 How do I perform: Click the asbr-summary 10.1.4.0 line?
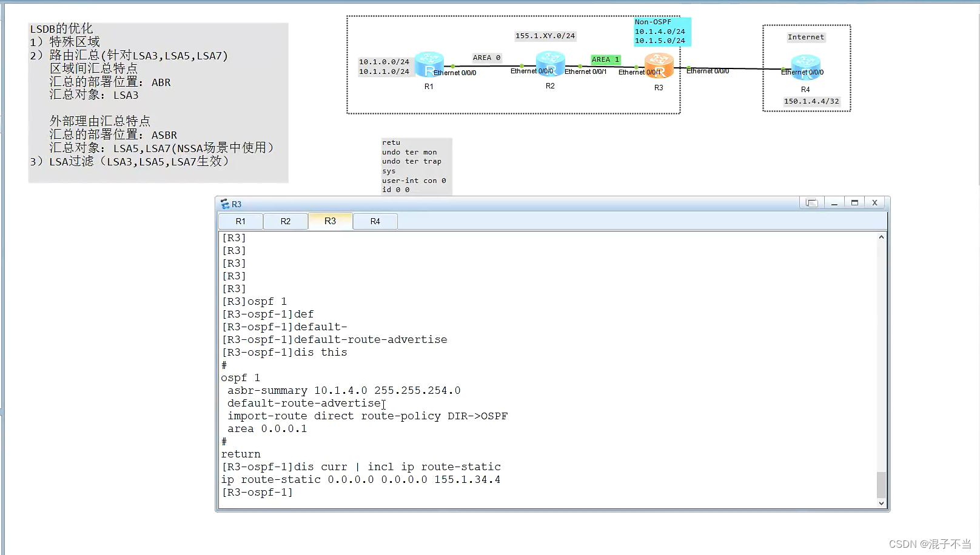344,390
